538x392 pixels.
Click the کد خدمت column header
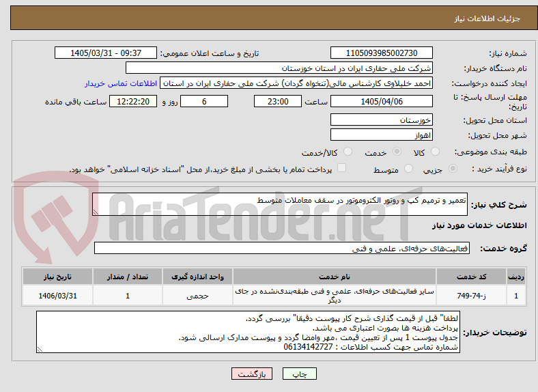point(472,277)
